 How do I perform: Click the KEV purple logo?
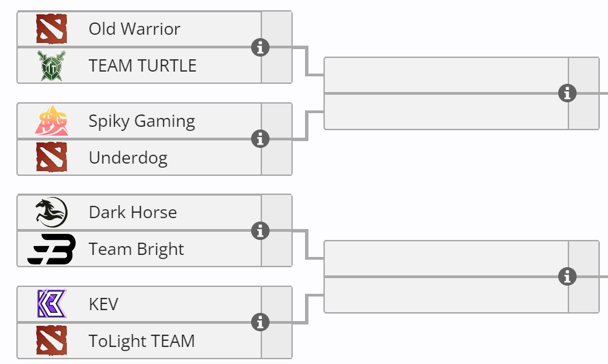click(51, 304)
